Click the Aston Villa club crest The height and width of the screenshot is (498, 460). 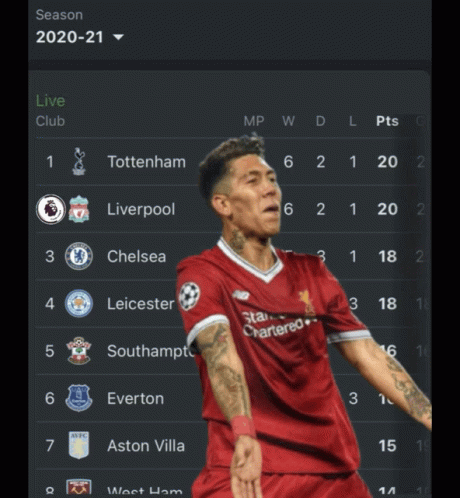point(79,445)
